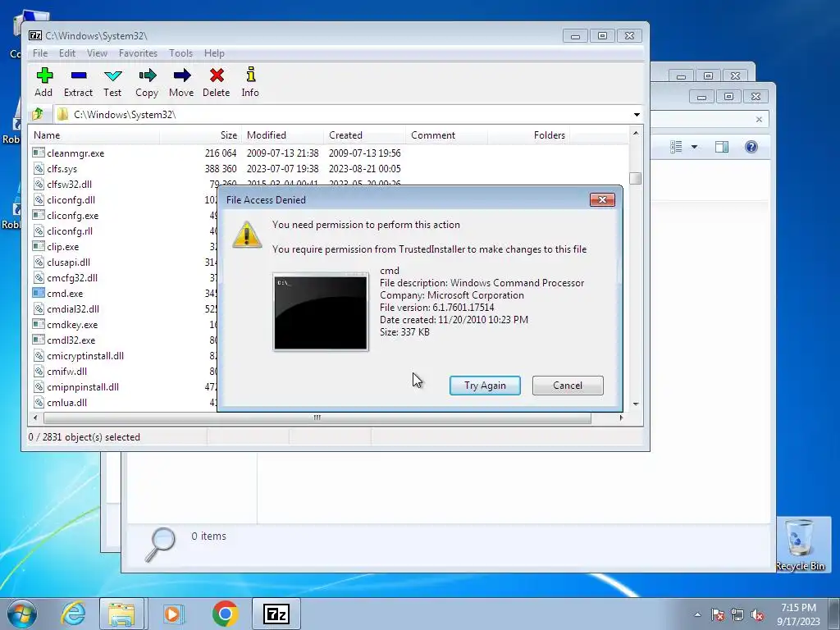Expand the view options dropdown arrow in Explorer
The image size is (840, 630).
[x=694, y=147]
